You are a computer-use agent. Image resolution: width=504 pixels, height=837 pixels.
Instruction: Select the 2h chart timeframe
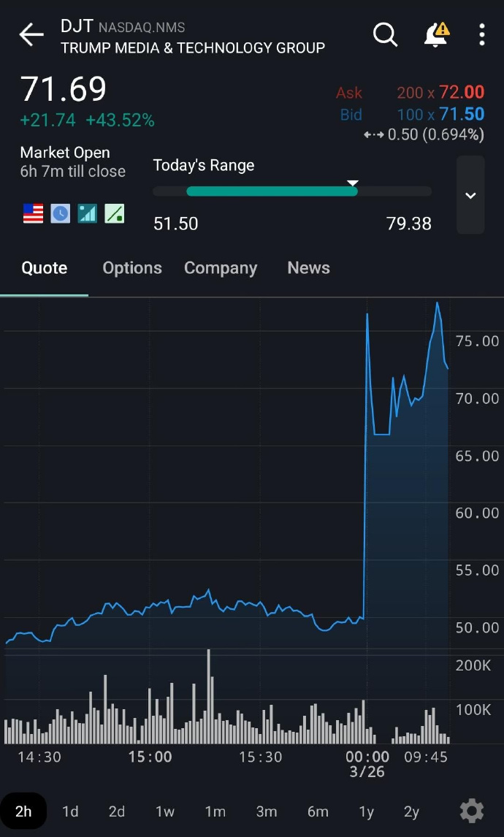pyautogui.click(x=23, y=811)
